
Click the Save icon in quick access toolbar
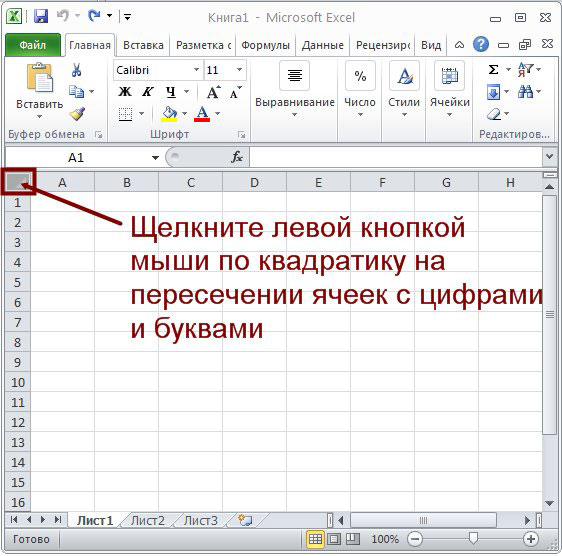coord(41,16)
